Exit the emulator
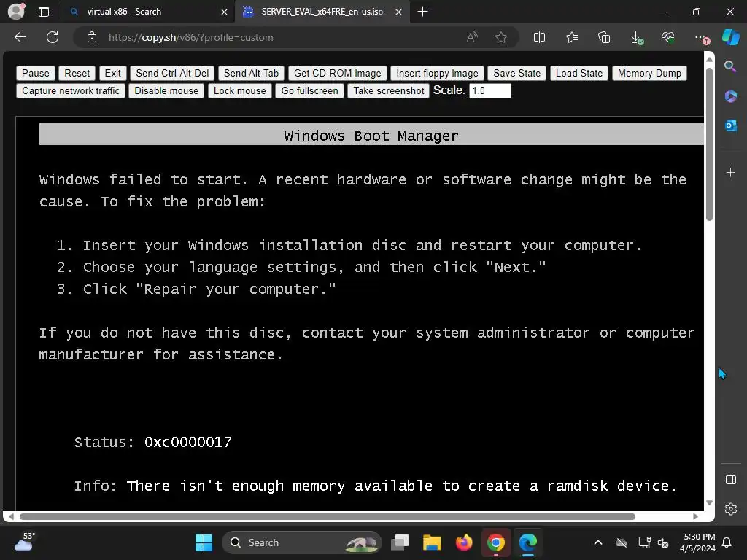 pyautogui.click(x=112, y=73)
